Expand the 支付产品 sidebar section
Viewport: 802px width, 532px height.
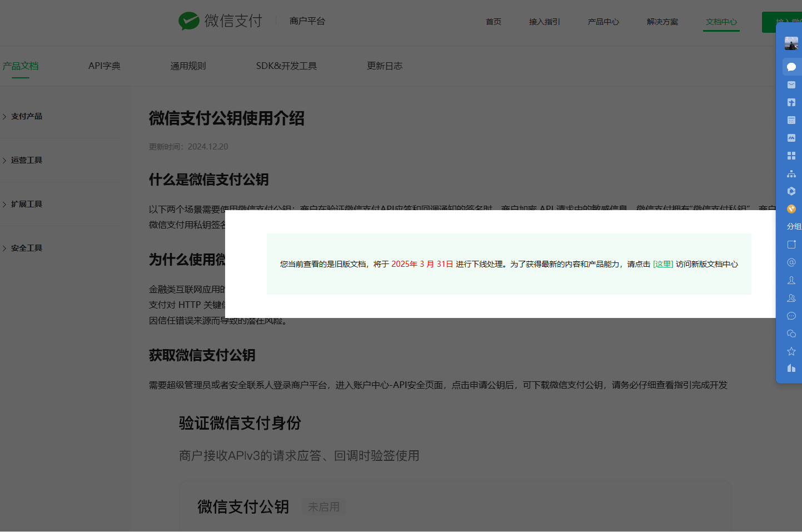pyautogui.click(x=22, y=116)
